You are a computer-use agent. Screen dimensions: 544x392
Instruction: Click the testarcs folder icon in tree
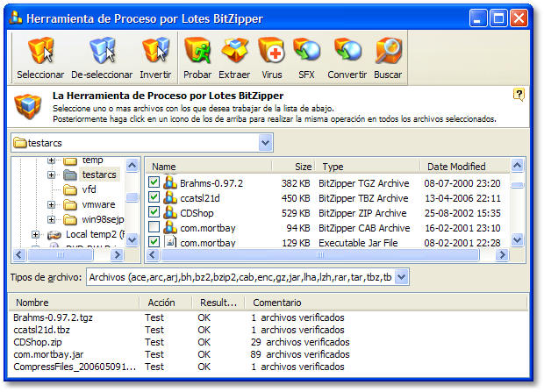coord(70,175)
